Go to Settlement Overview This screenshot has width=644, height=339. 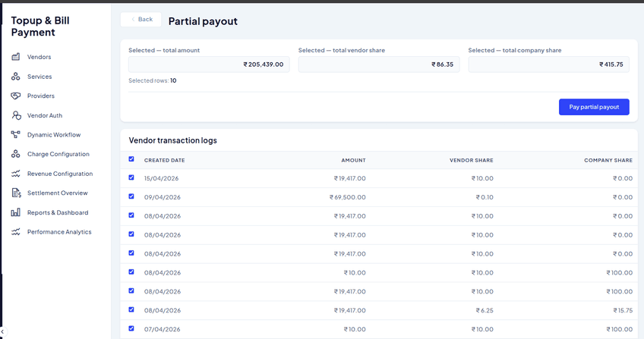click(58, 193)
